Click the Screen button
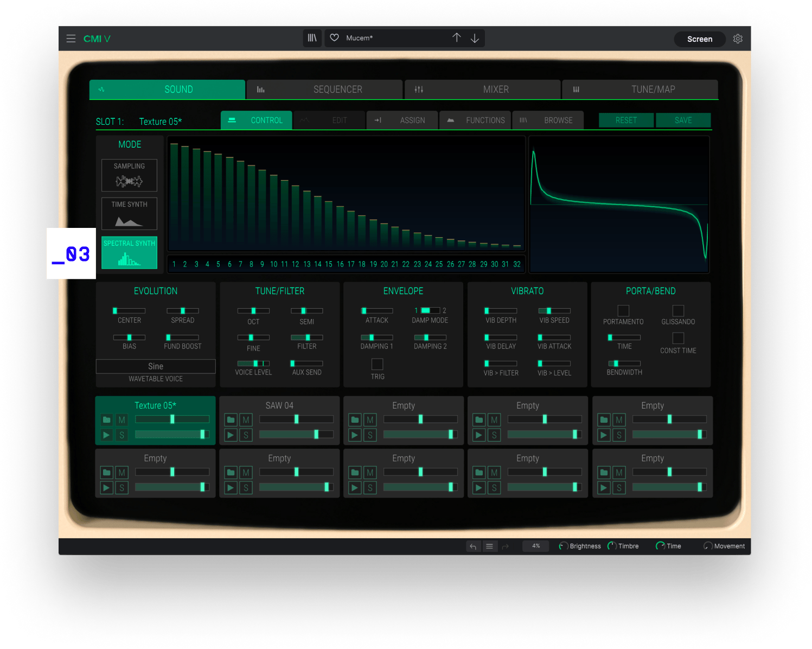This screenshot has width=812, height=649. pyautogui.click(x=700, y=39)
